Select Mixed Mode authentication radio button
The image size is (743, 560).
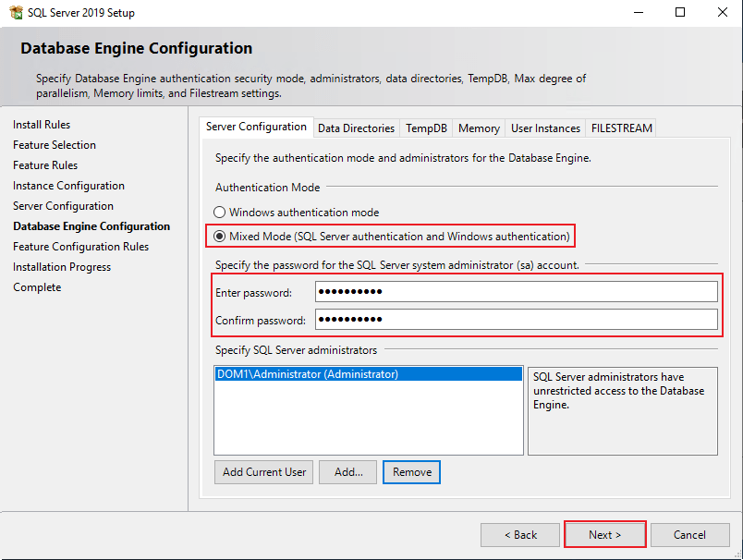pos(220,237)
